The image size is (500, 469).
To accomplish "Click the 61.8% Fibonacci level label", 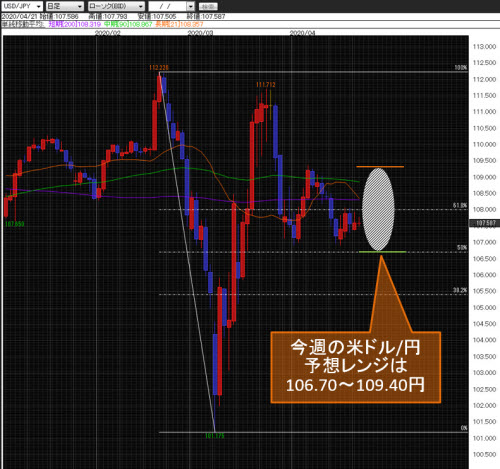I will pyautogui.click(x=460, y=206).
